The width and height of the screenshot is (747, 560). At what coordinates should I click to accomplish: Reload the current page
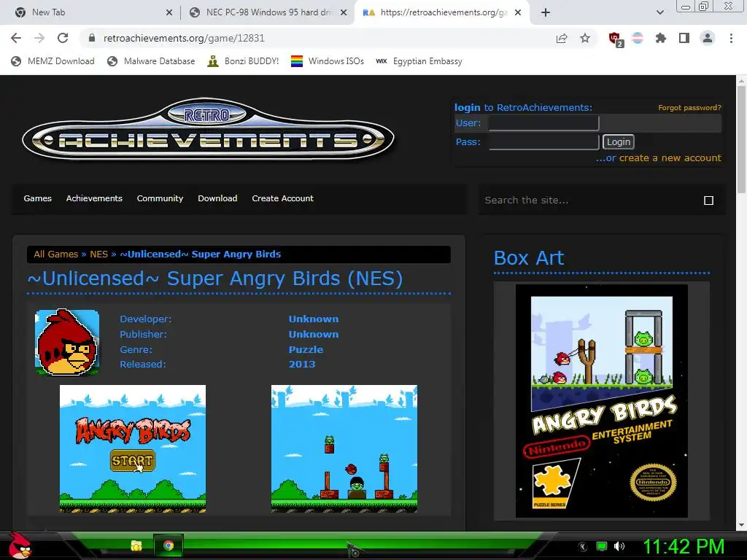[63, 38]
